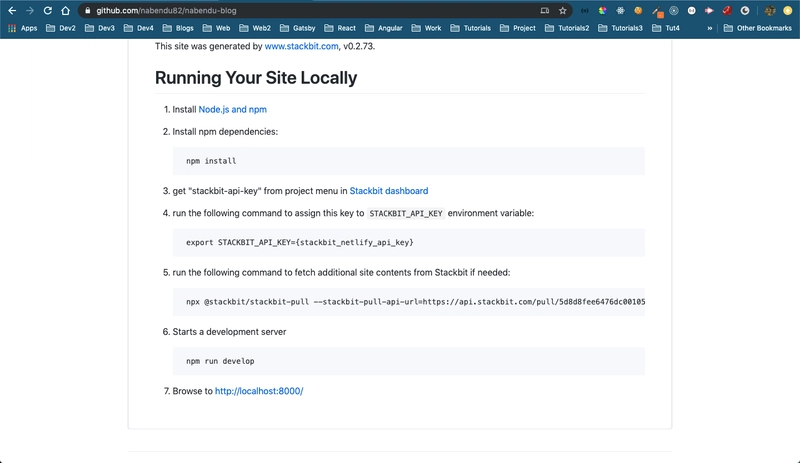Click the orange cookie extension icon
The height and width of the screenshot is (463, 800).
pos(638,10)
